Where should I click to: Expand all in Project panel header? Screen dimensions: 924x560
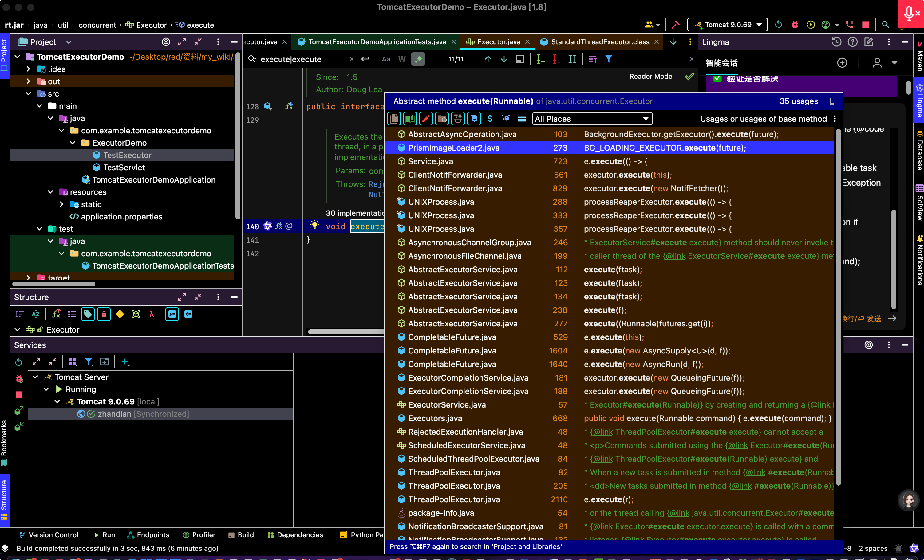(182, 41)
